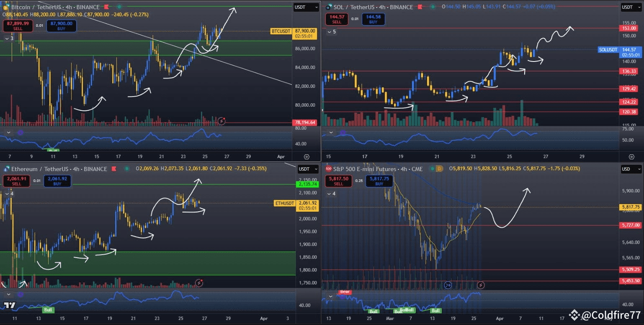The image size is (644, 325).
Task: Click the lightning event icon on Ethereum chart
Action: [x=199, y=283]
